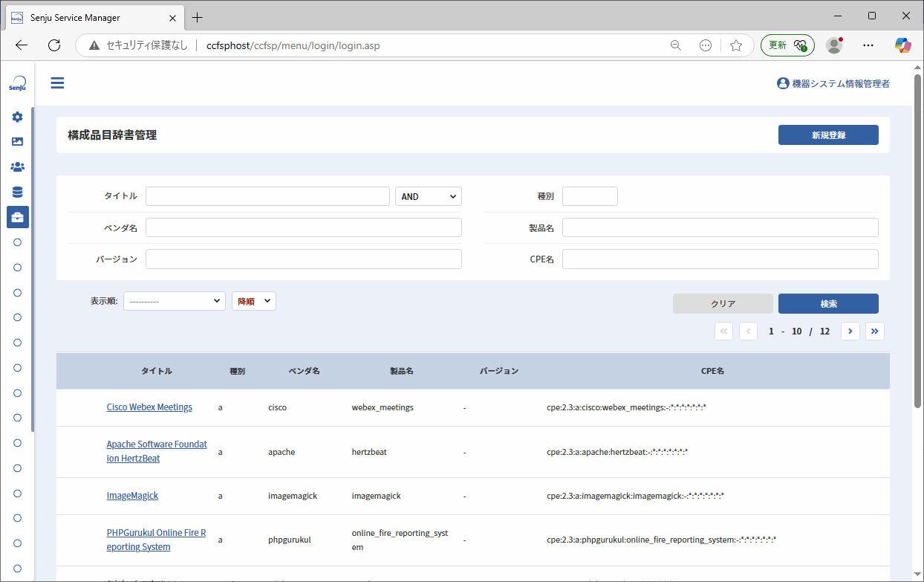Image resolution: width=924 pixels, height=582 pixels.
Task: Open the gear settings sidebar icon
Action: [18, 117]
